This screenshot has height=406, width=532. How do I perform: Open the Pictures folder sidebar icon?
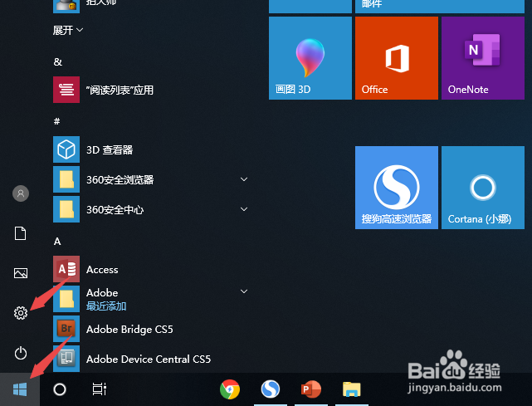coord(21,273)
